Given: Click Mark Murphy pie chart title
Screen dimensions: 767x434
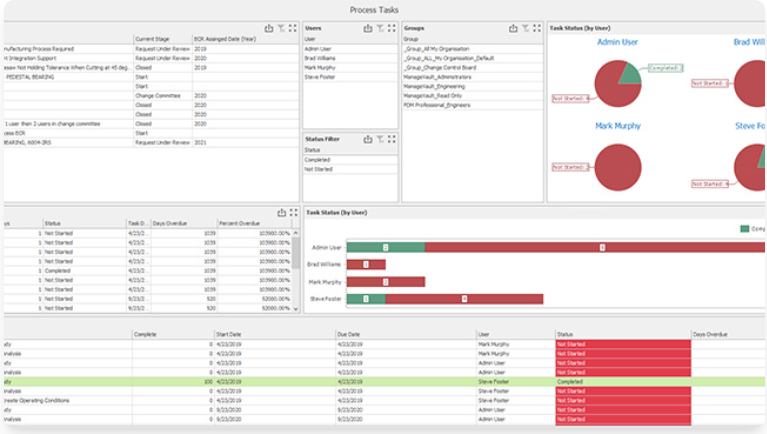Looking at the screenshot, I should click(617, 126).
